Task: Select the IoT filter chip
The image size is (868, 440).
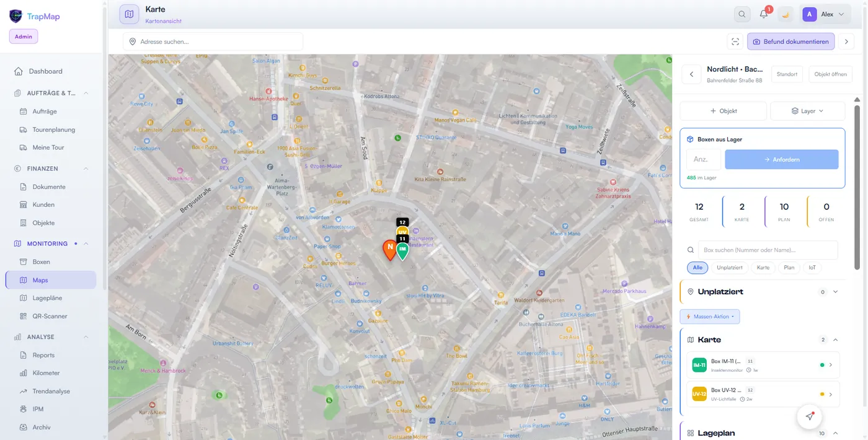Action: (812, 268)
